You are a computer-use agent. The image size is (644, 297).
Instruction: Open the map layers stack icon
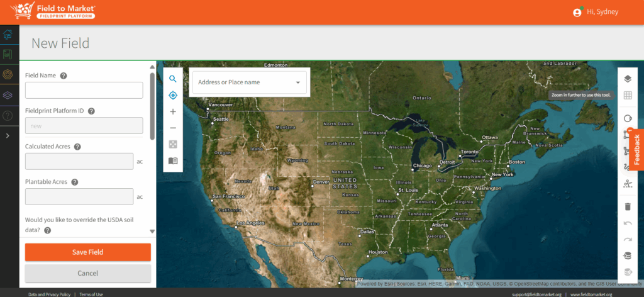click(627, 79)
